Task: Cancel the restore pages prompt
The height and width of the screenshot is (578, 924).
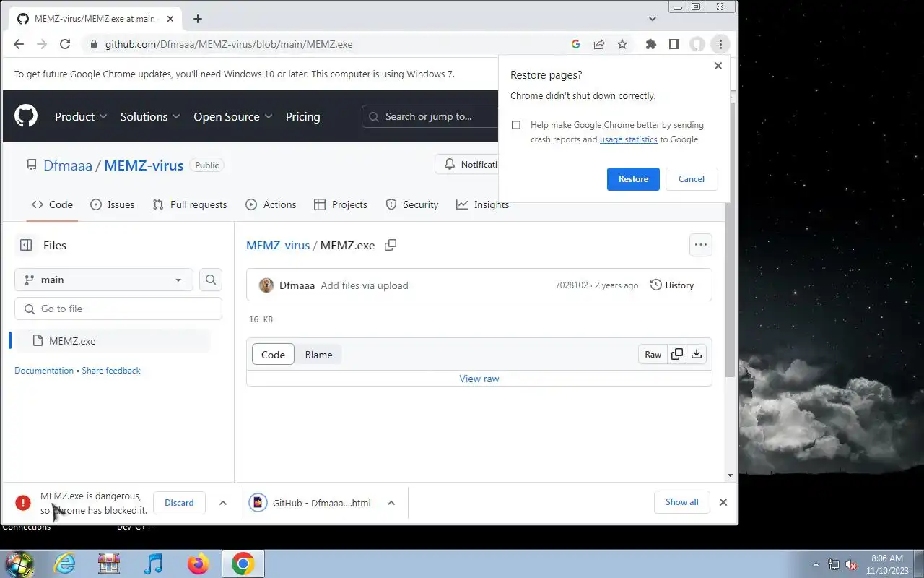Action: (692, 178)
